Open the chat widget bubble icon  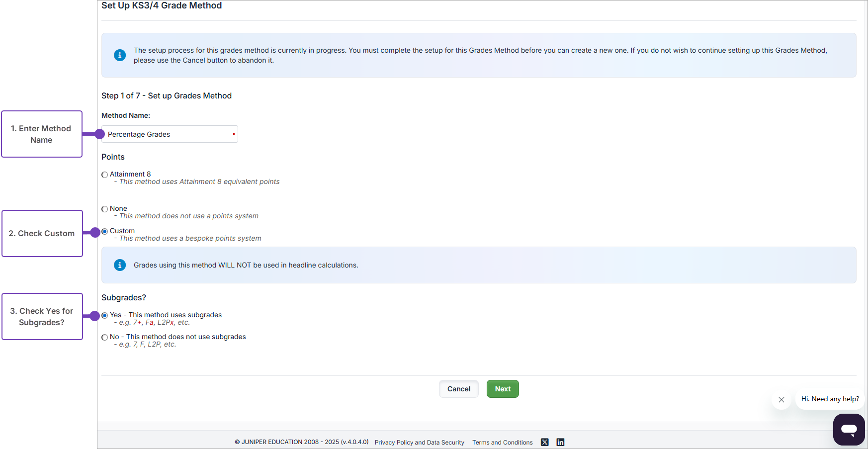(849, 429)
